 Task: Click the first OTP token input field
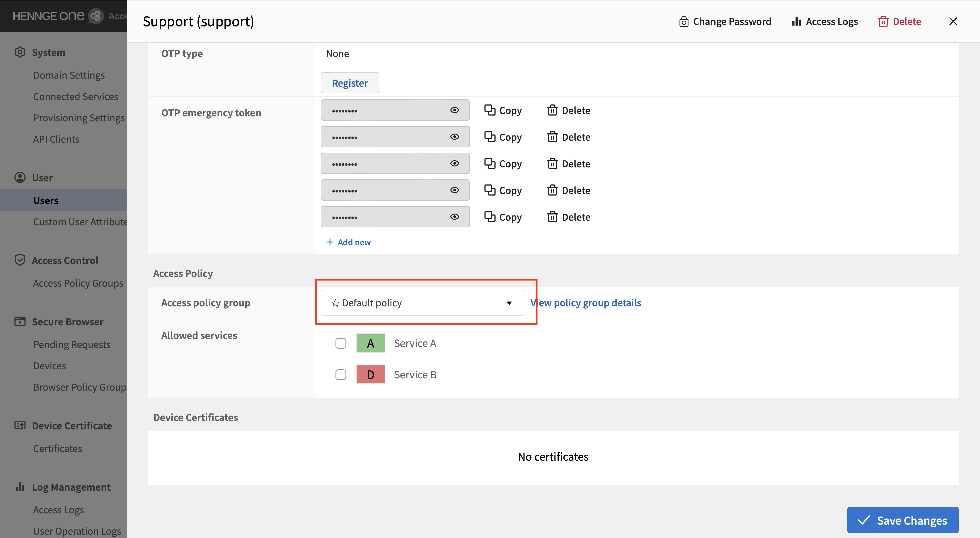pos(395,110)
